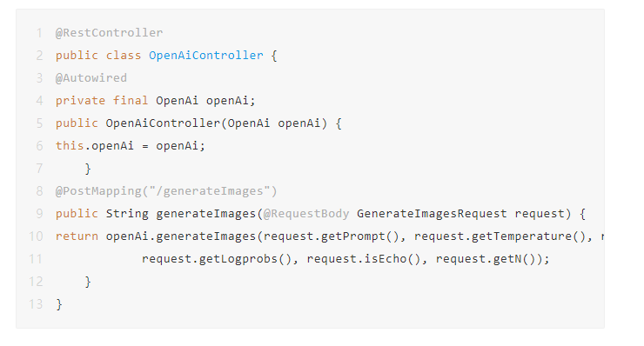The height and width of the screenshot is (346, 644).
Task: Click the closing brace on line 12
Action: point(88,282)
